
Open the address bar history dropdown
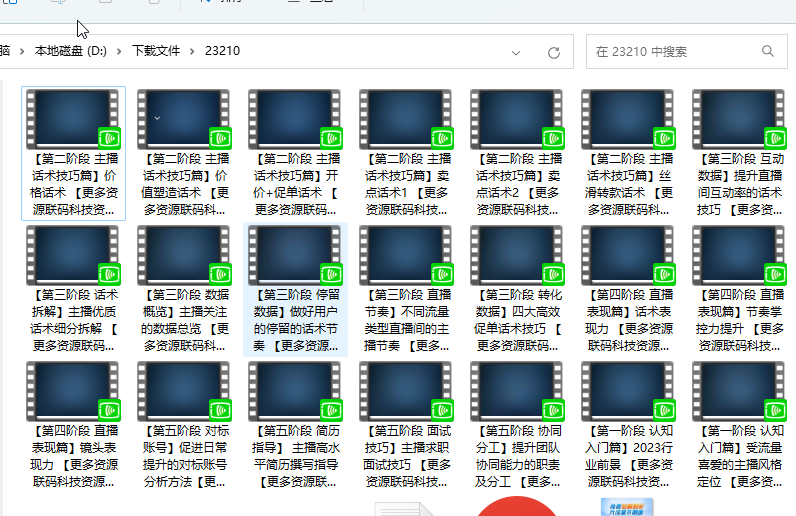(516, 52)
